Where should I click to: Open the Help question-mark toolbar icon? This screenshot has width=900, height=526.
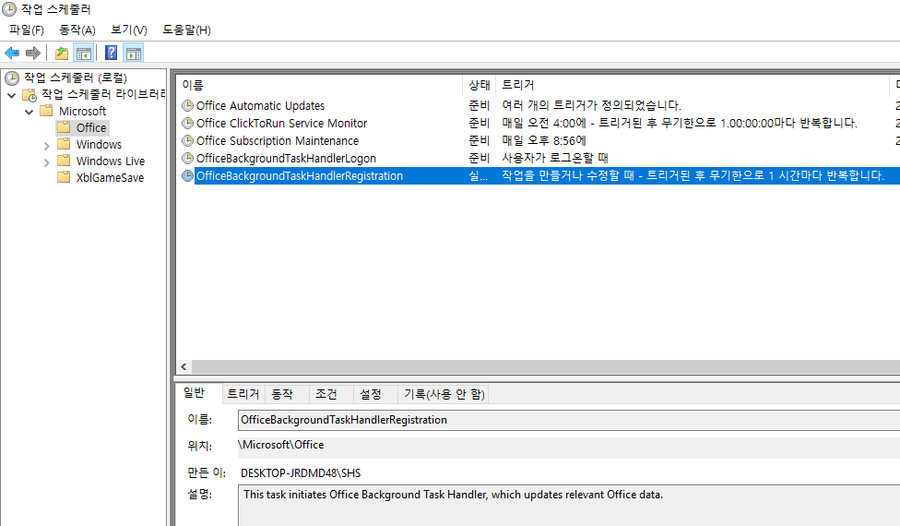tap(111, 53)
